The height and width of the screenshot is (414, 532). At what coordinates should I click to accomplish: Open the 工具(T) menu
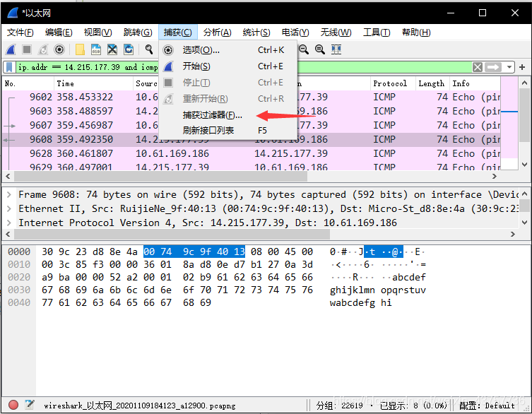click(x=377, y=32)
